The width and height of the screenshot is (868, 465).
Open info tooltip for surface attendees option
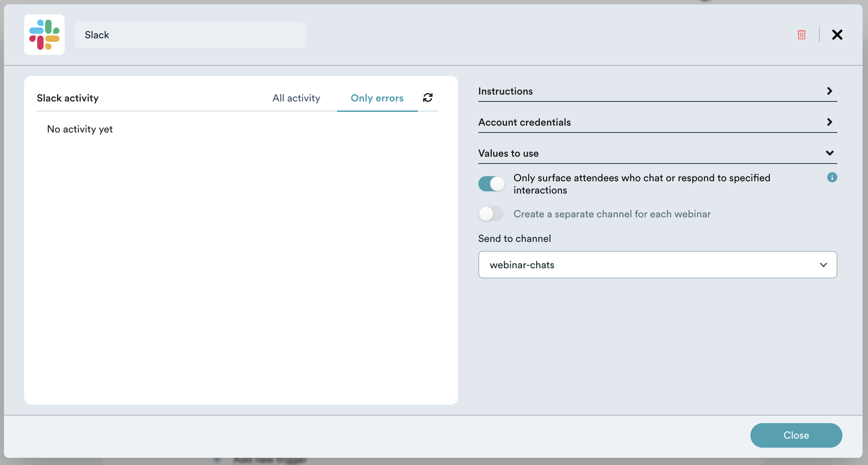click(832, 177)
